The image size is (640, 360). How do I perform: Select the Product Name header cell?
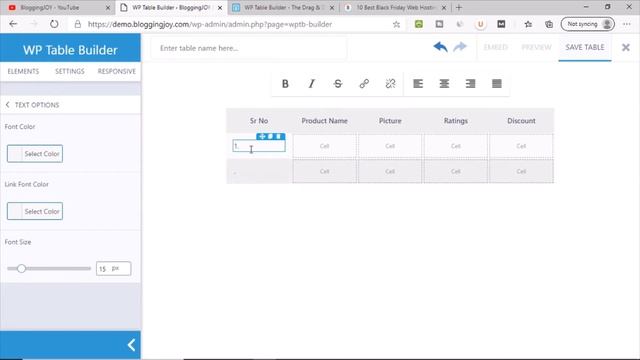324,121
